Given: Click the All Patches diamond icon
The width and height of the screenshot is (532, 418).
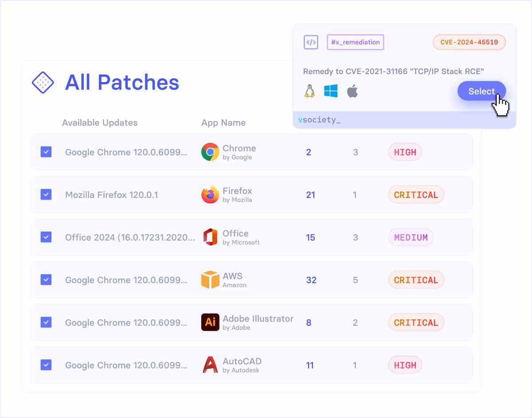Looking at the screenshot, I should 43,83.
